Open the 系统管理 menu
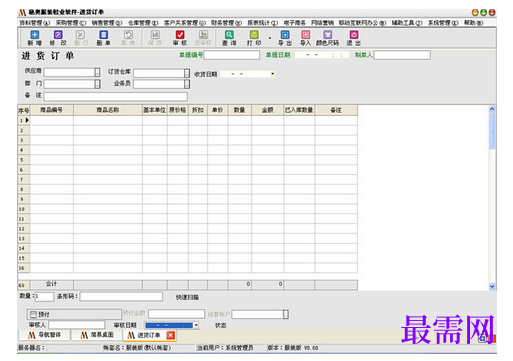This screenshot has height=361, width=513. tap(443, 23)
